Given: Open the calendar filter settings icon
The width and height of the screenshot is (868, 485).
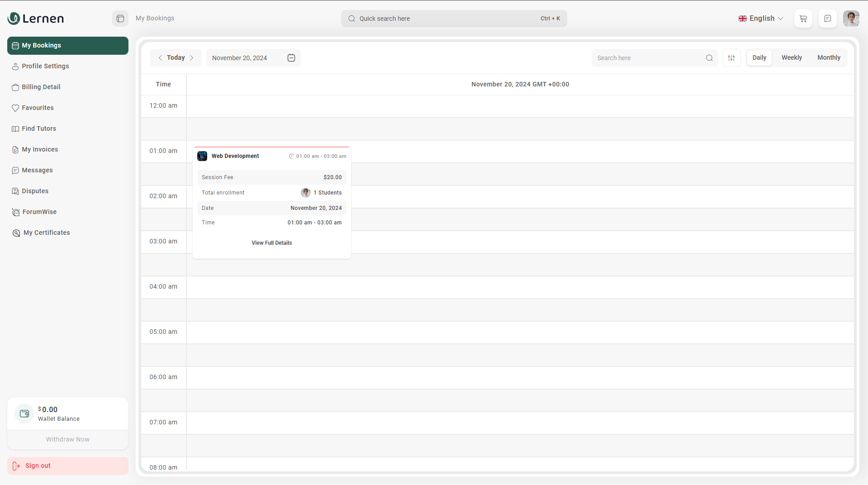Looking at the screenshot, I should pyautogui.click(x=731, y=58).
